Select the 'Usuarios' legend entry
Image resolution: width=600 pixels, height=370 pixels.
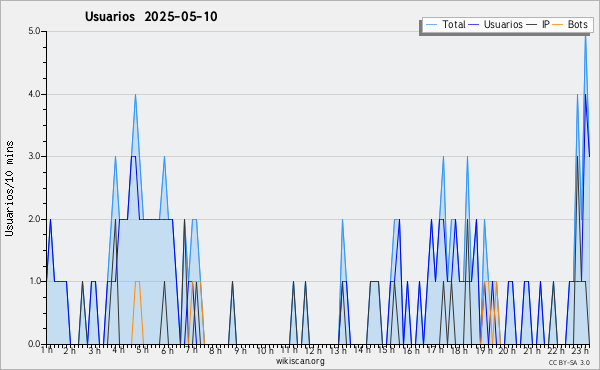pos(496,24)
